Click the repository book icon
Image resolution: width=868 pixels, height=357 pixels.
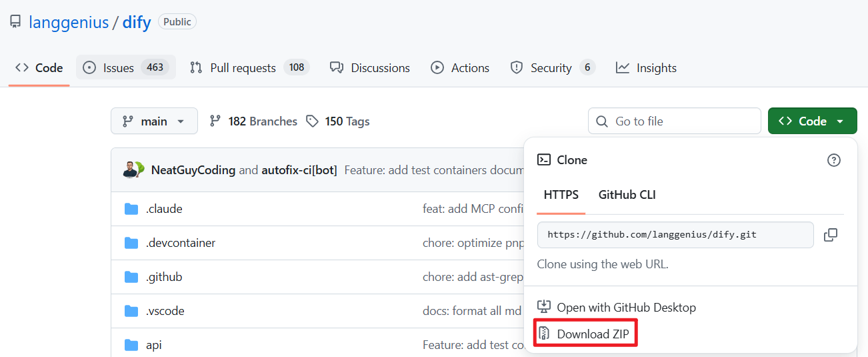[15, 22]
